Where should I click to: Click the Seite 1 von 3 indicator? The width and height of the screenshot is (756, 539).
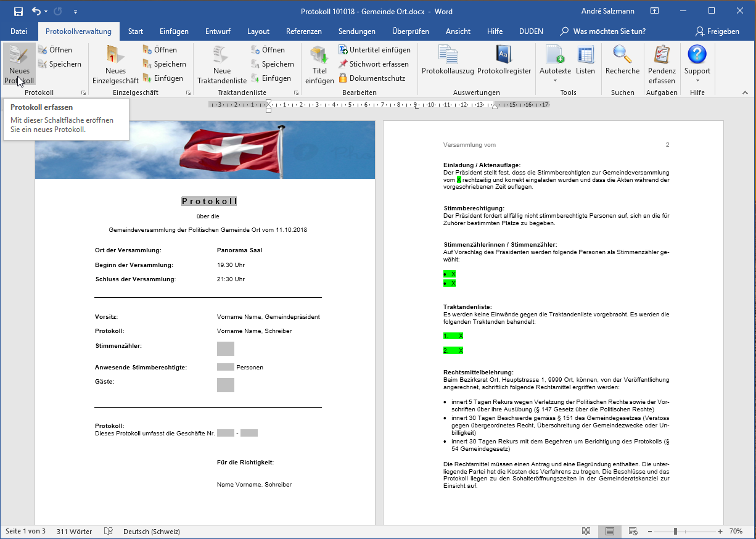(25, 532)
